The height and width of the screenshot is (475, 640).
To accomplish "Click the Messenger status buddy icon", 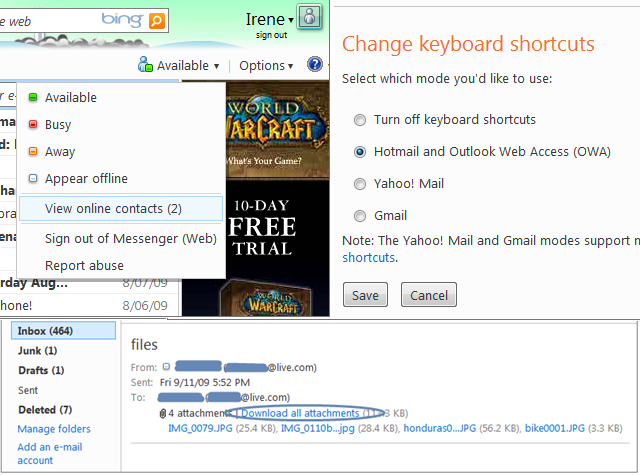I will 145,64.
